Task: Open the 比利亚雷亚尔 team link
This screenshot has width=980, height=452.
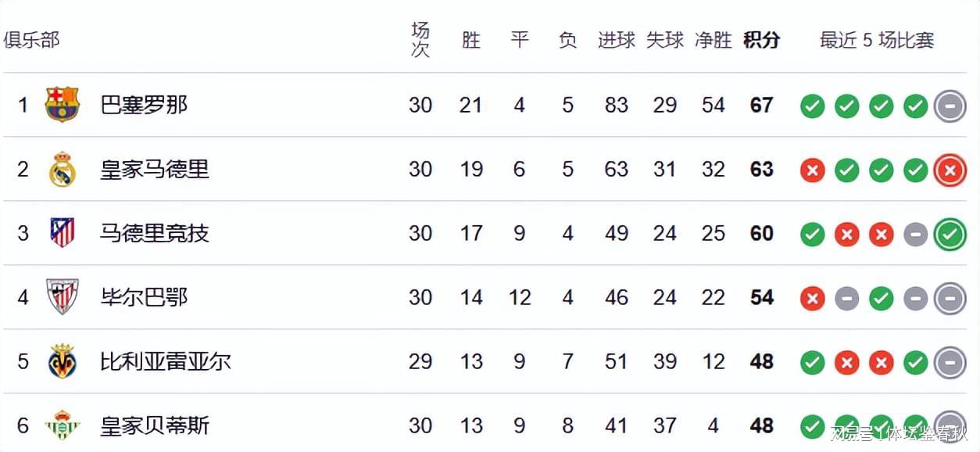Action: pyautogui.click(x=166, y=361)
